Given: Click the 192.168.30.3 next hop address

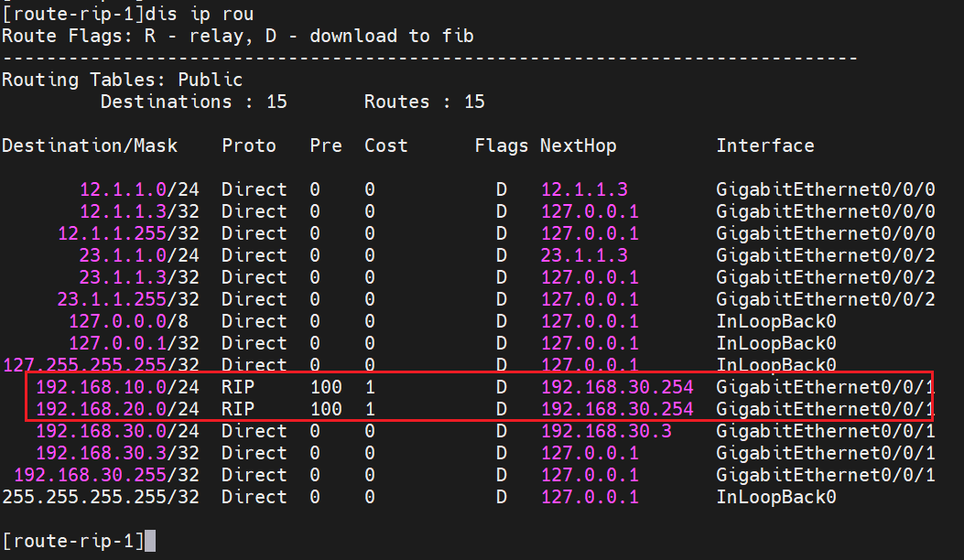Looking at the screenshot, I should (x=606, y=431).
